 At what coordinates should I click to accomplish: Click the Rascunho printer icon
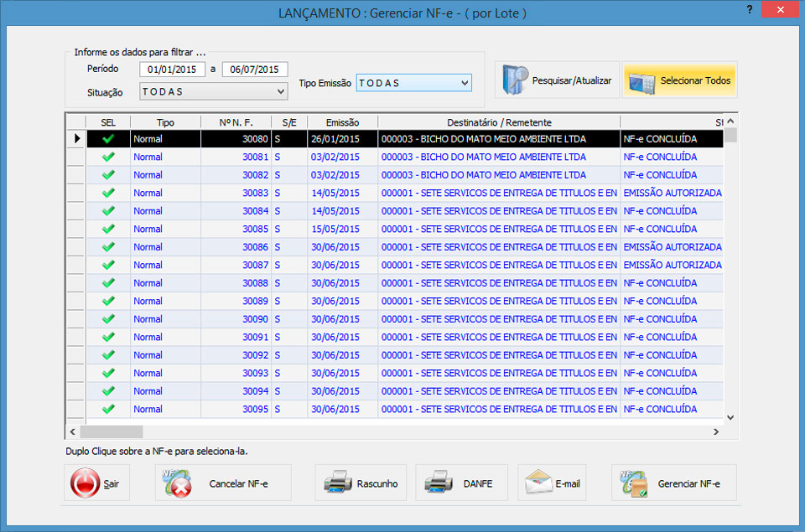[x=338, y=483]
